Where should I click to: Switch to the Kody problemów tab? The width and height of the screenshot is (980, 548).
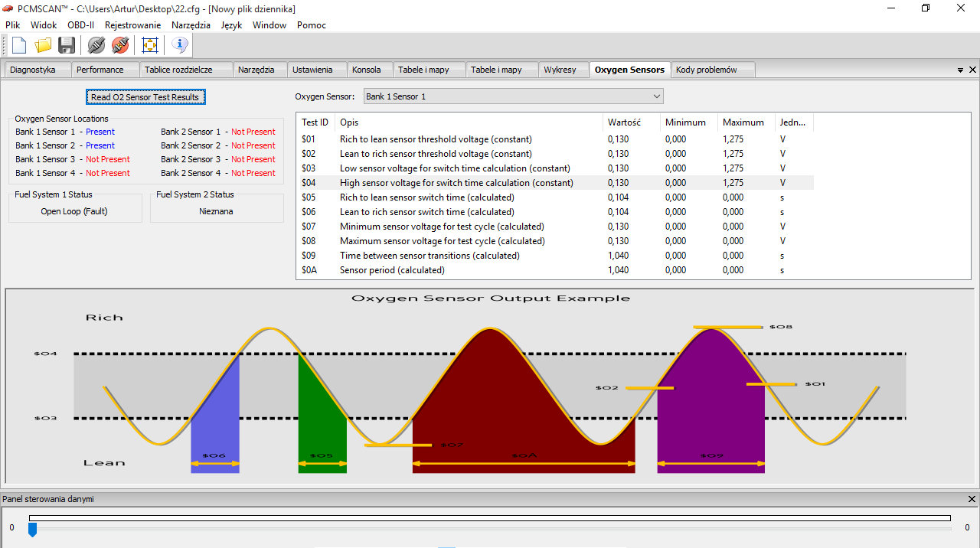pyautogui.click(x=706, y=70)
